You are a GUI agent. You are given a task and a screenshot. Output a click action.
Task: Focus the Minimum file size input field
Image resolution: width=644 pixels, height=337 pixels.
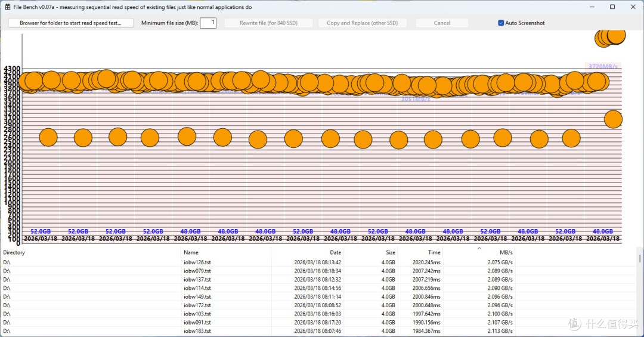[208, 23]
